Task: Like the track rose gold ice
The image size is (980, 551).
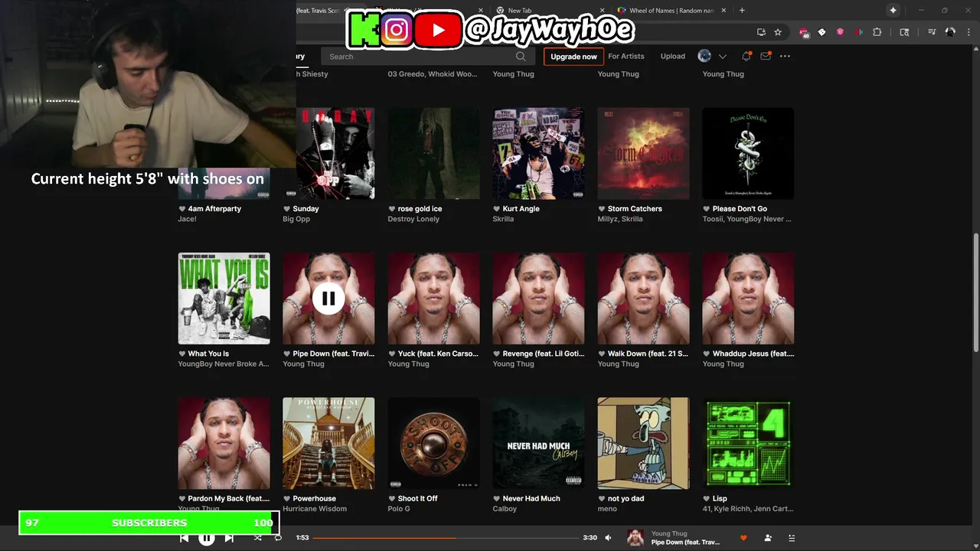Action: pos(392,209)
